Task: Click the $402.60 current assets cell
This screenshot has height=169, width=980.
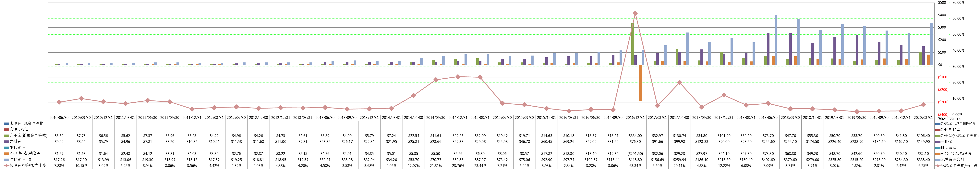Action: [x=768, y=160]
